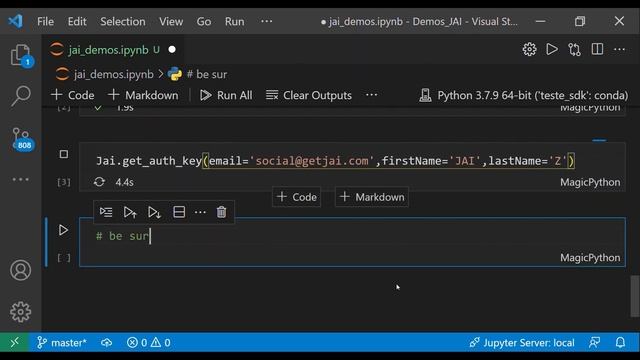Viewport: 640px width, 360px height.
Task: Change MagicPython language of get_auth_key cell
Action: 590,182
